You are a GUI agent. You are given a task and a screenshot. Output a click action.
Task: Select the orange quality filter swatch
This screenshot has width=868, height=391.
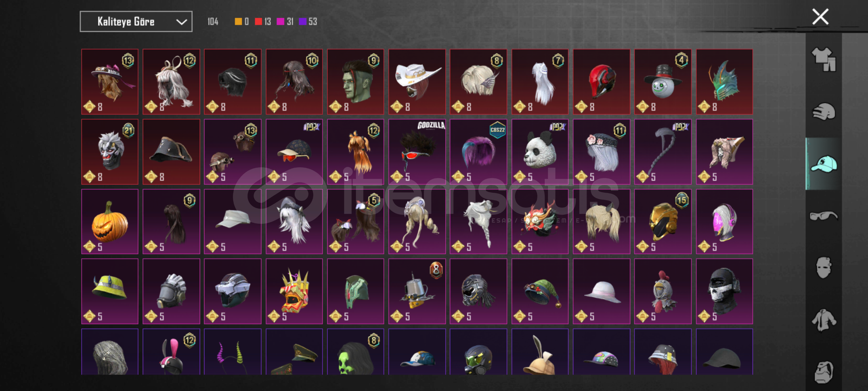[x=238, y=22]
